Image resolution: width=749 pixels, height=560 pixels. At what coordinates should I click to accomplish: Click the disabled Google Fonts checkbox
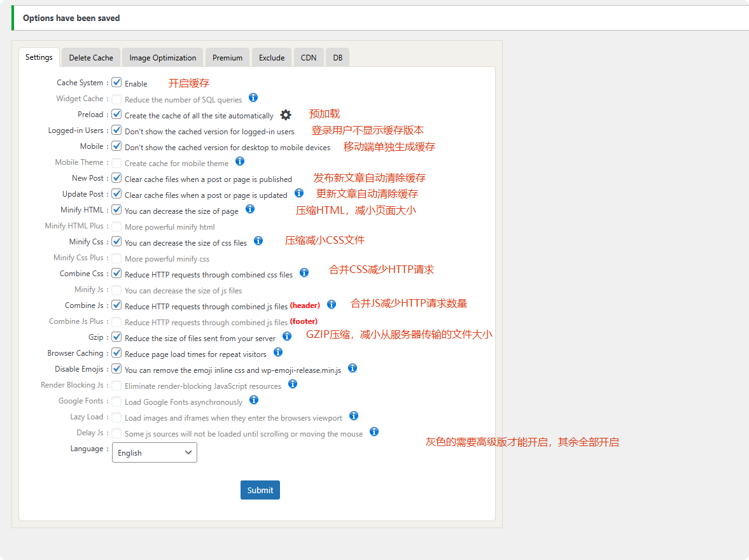click(x=116, y=401)
